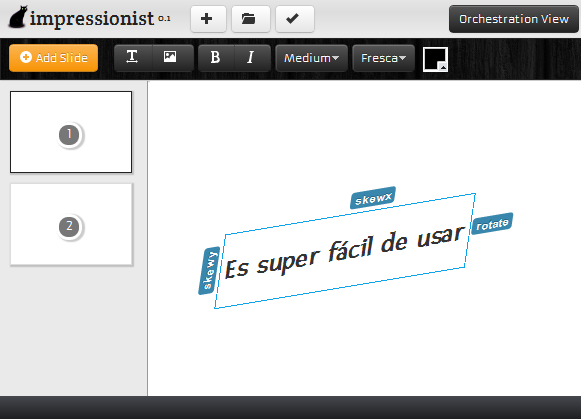Image resolution: width=581 pixels, height=419 pixels.
Task: Toggle bold formatting
Action: (216, 58)
